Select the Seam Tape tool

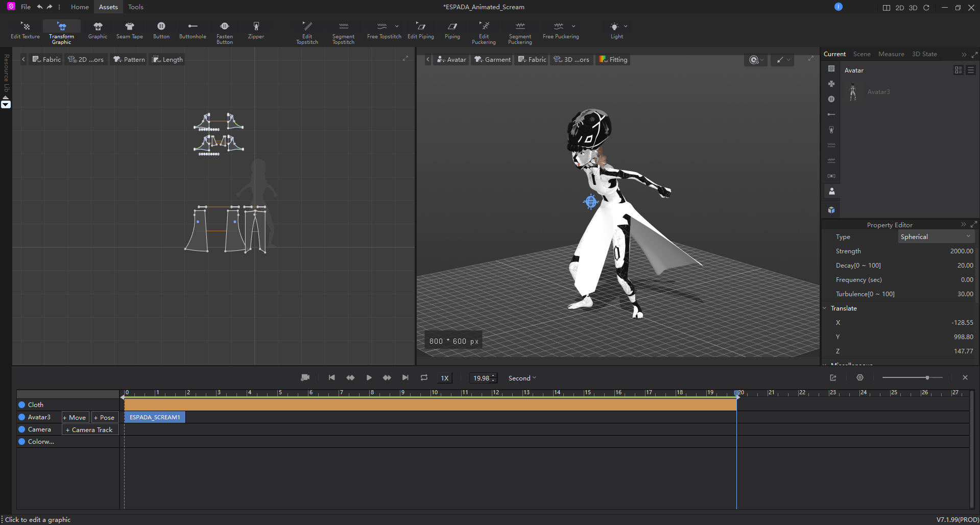[x=130, y=31]
